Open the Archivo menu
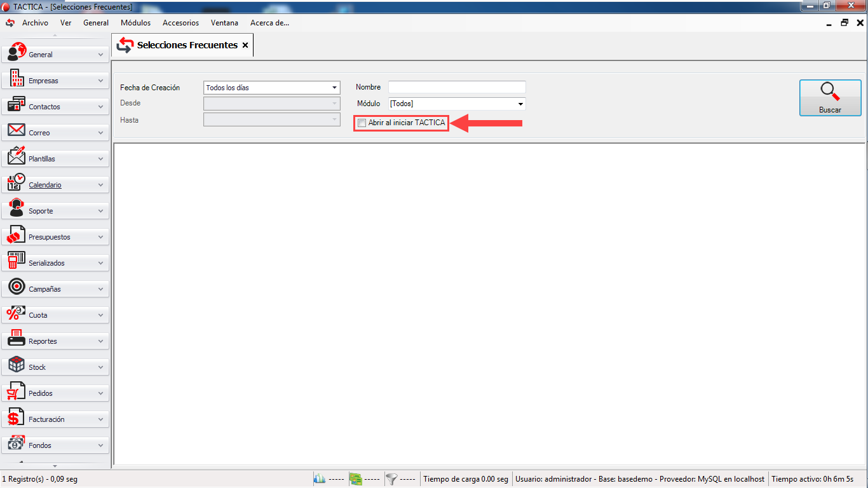The width and height of the screenshot is (868, 488). (35, 22)
